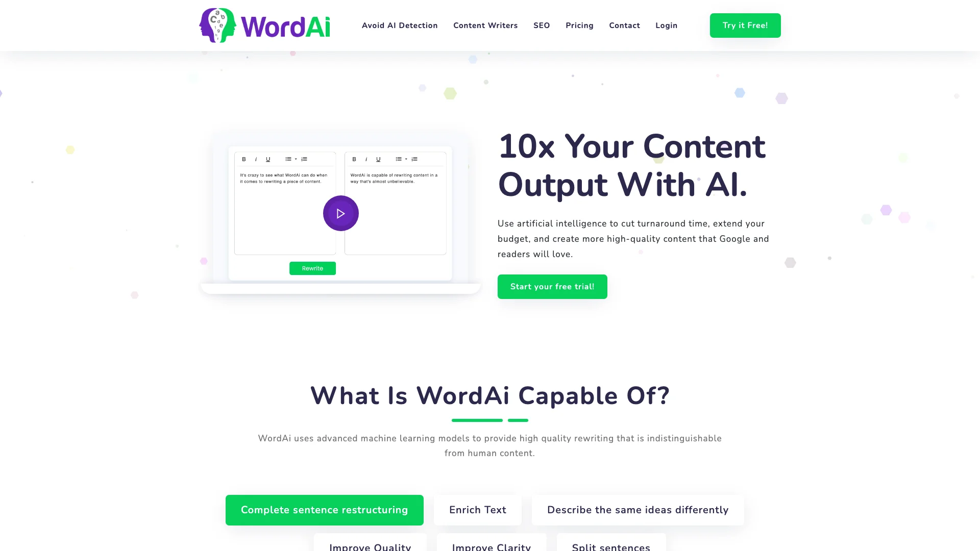
Task: Click the ordered list icon
Action: pos(304,159)
